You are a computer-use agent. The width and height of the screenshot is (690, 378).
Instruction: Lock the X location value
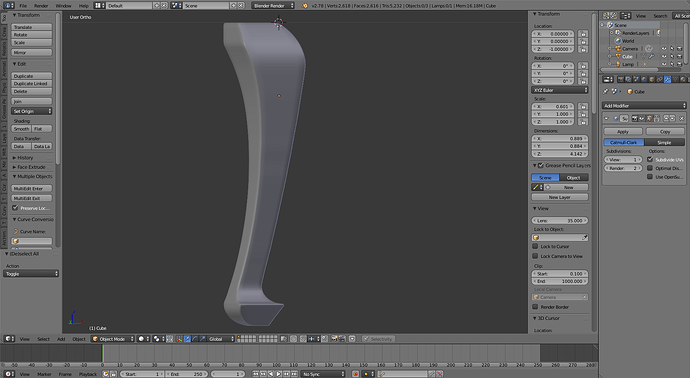583,34
